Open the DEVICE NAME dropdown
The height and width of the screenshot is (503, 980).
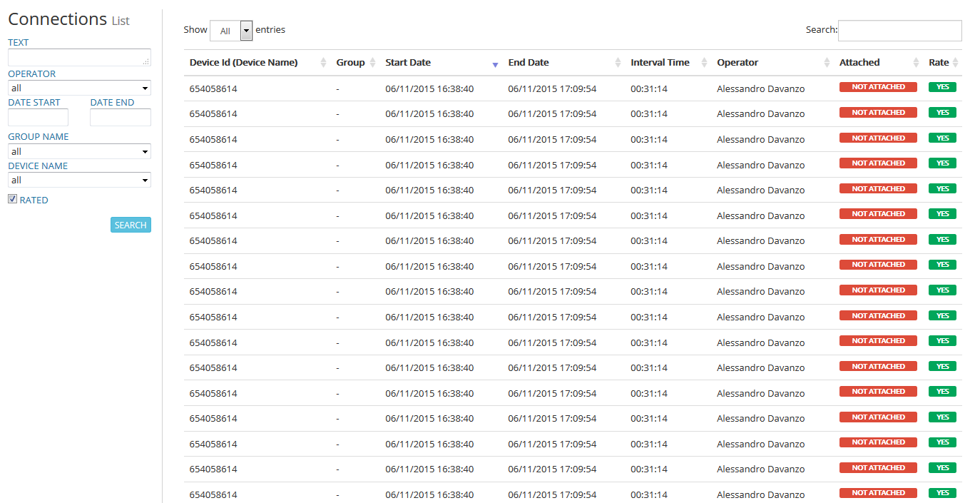pyautogui.click(x=78, y=180)
